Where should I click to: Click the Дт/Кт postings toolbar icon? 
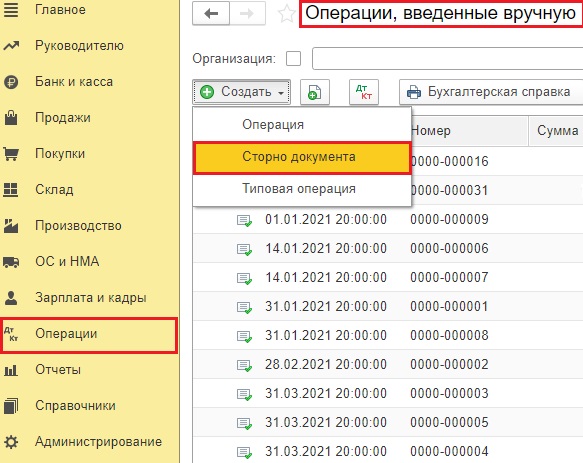[364, 92]
